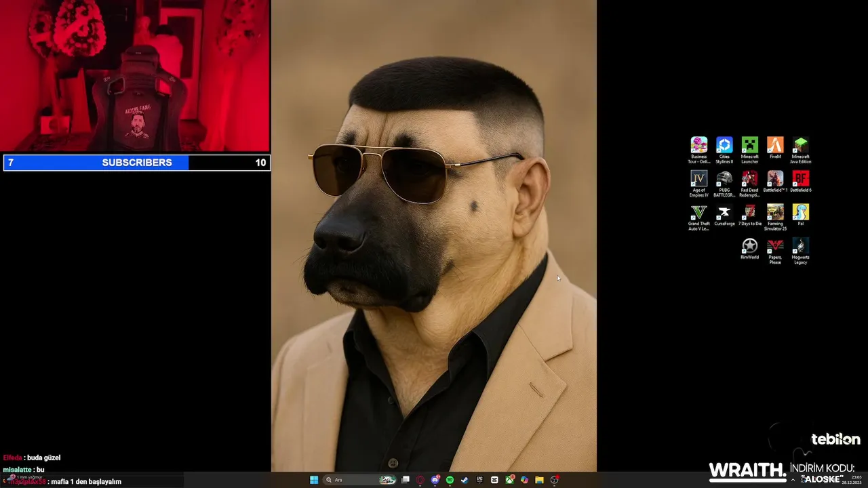Open the taskbar clock and date
The image size is (868, 488).
click(851, 480)
